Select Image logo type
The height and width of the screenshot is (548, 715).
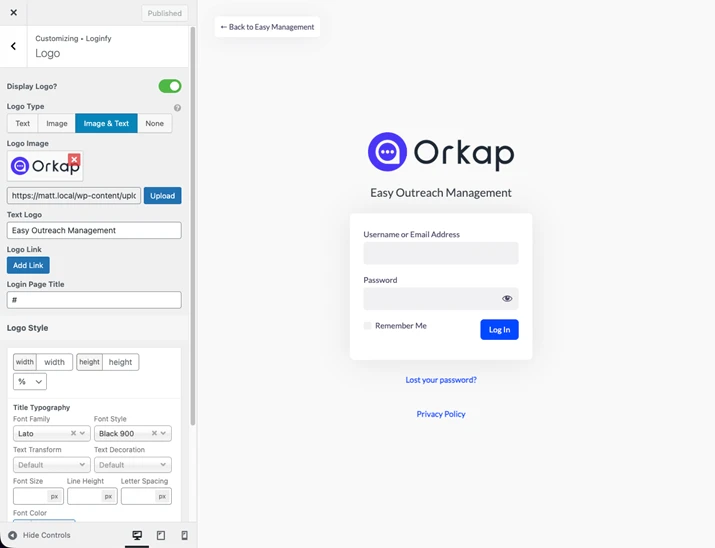57,124
